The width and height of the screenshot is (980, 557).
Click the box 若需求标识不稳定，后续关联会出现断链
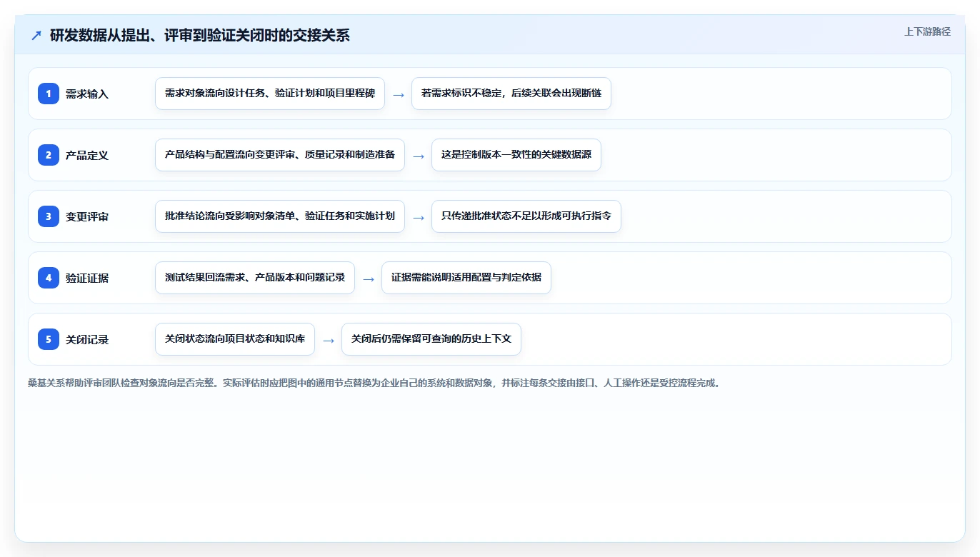pyautogui.click(x=511, y=94)
